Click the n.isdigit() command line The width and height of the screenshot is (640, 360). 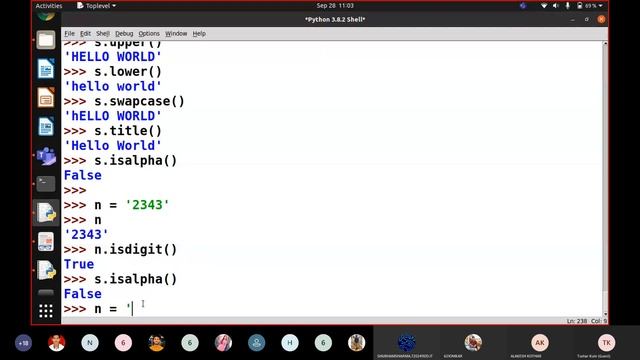120,249
